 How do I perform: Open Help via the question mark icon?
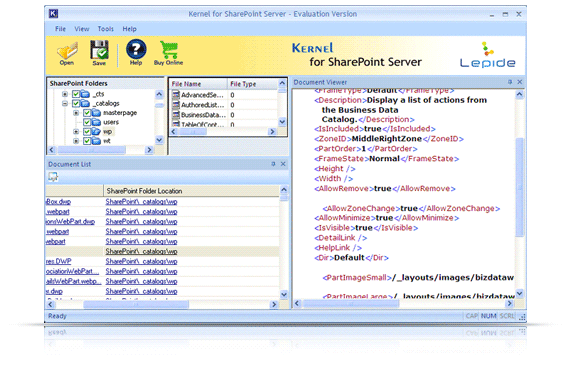point(136,49)
